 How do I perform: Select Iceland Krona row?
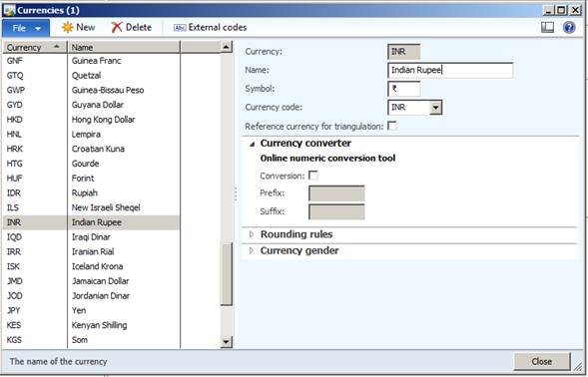[x=92, y=266]
